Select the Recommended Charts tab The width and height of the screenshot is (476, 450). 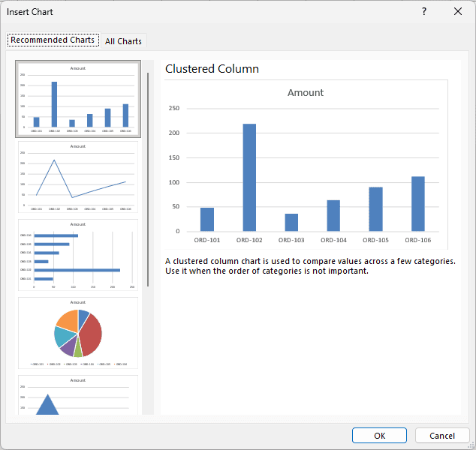pos(53,40)
